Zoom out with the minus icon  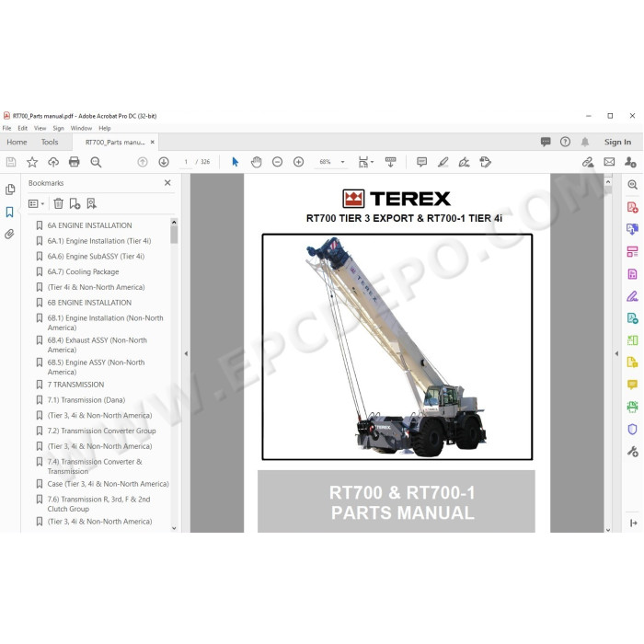coord(278,162)
